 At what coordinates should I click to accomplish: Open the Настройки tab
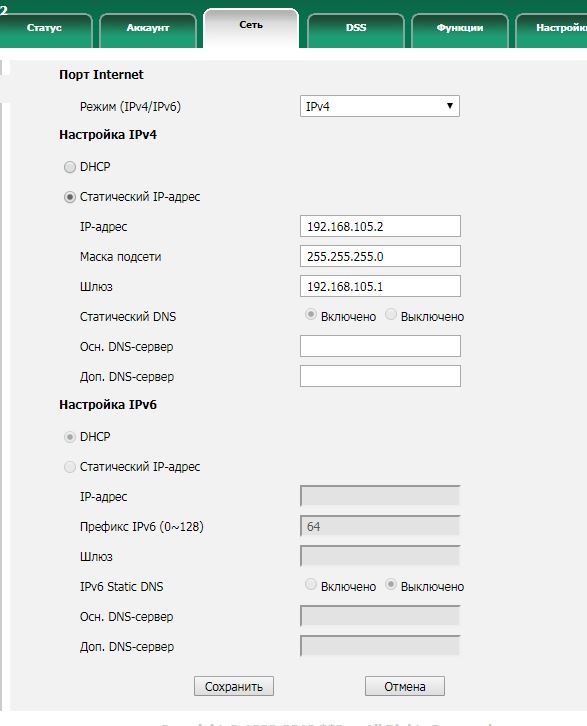(x=551, y=30)
